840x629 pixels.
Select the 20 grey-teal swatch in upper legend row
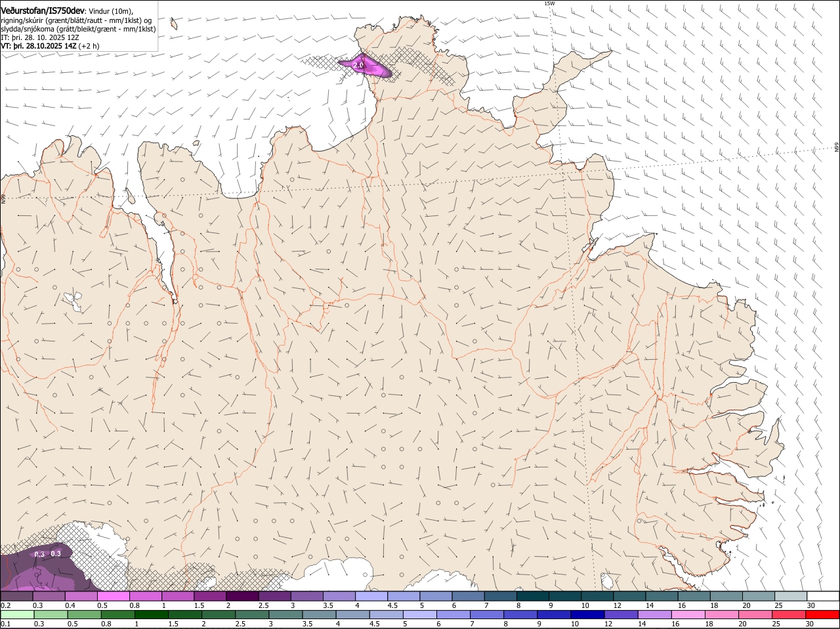click(x=758, y=596)
